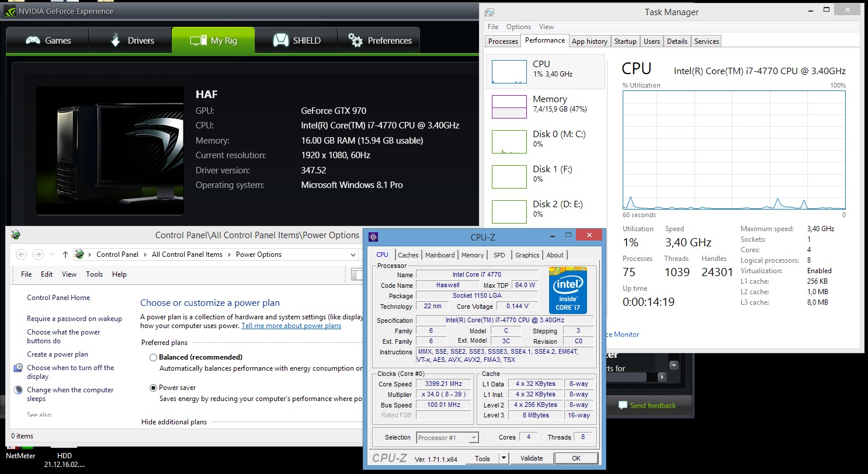
Task: Click the Send feedback link
Action: (x=647, y=405)
